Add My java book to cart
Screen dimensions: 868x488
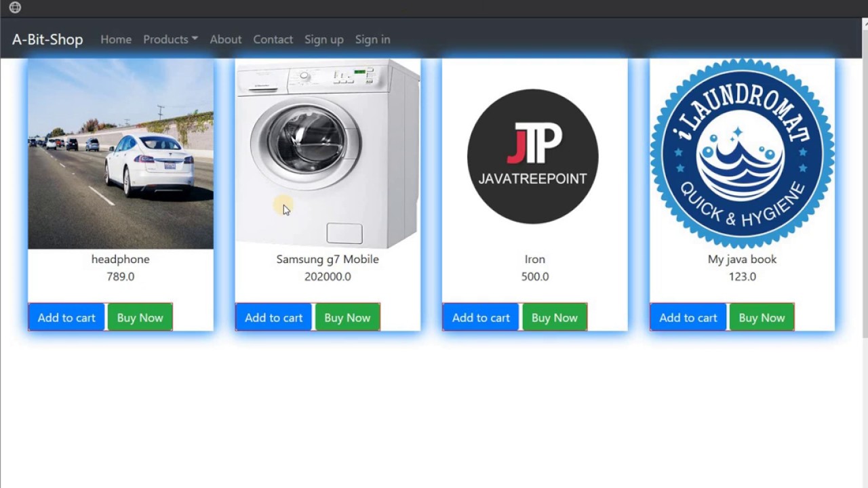(688, 317)
